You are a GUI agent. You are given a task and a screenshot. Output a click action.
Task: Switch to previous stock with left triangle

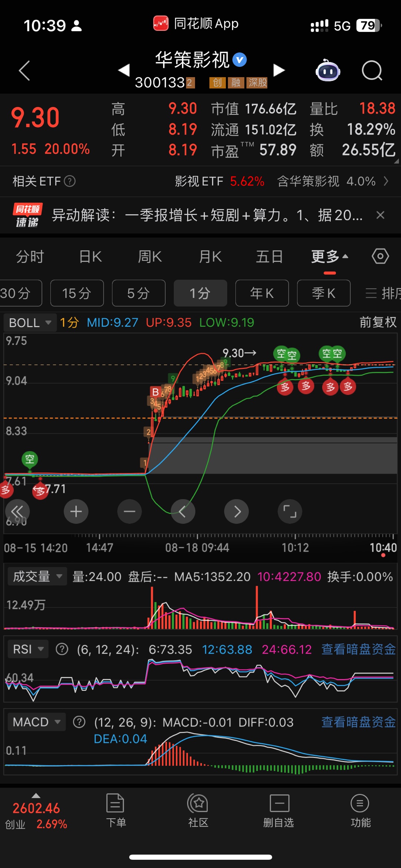(124, 70)
